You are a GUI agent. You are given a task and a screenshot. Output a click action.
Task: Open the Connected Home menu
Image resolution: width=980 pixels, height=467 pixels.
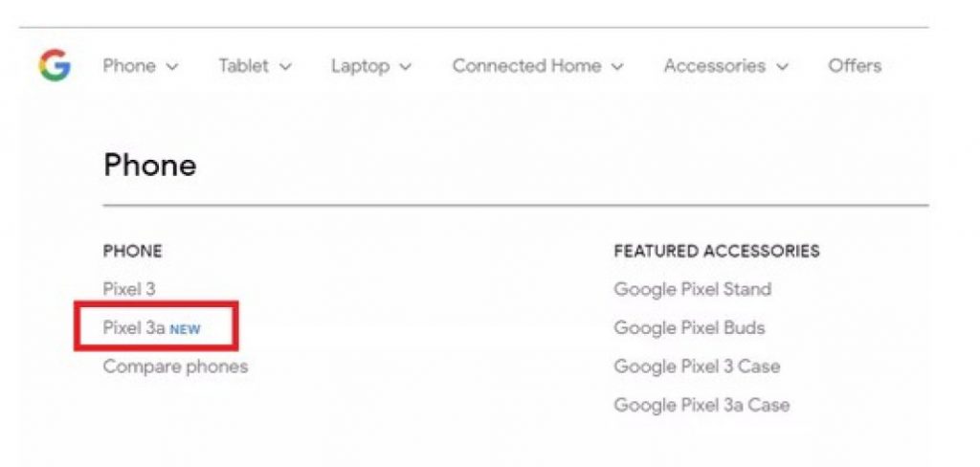click(x=526, y=66)
